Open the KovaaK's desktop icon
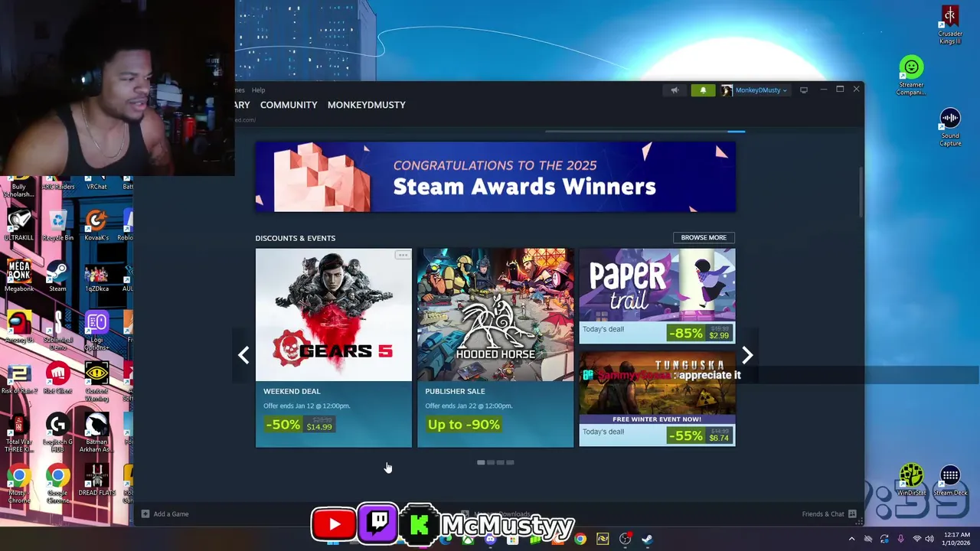This screenshot has width=980, height=551. tap(96, 226)
